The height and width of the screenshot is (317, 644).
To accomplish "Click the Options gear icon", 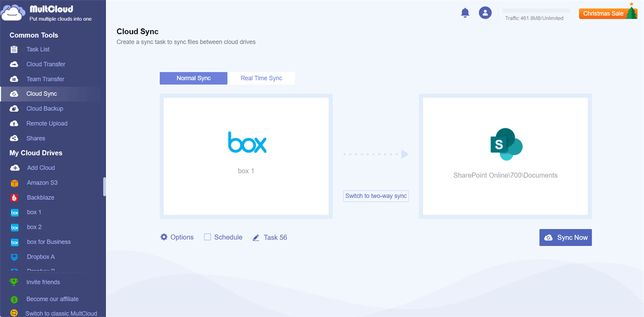I will click(164, 237).
